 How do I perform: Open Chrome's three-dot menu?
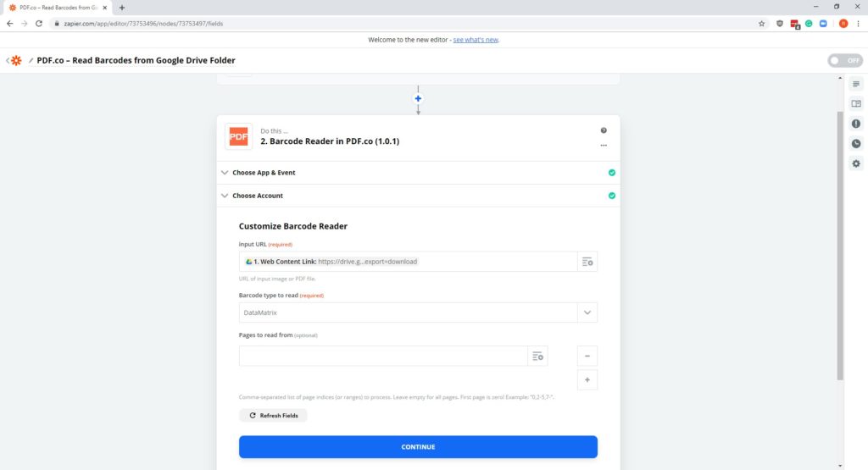point(858,24)
